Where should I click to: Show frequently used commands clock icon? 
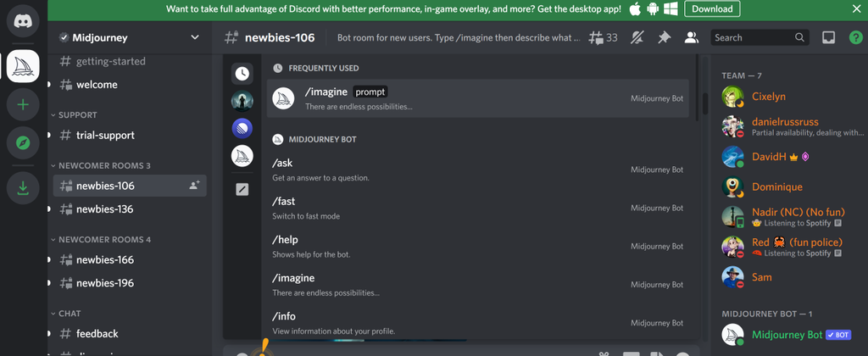[x=242, y=74]
